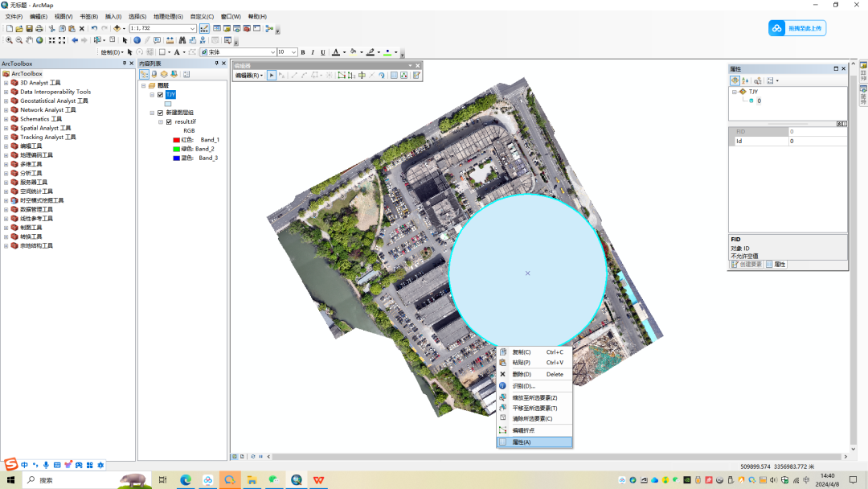The width and height of the screenshot is (868, 489).
Task: Toggle visibility of 新建图层组 group layer
Action: pyautogui.click(x=161, y=113)
